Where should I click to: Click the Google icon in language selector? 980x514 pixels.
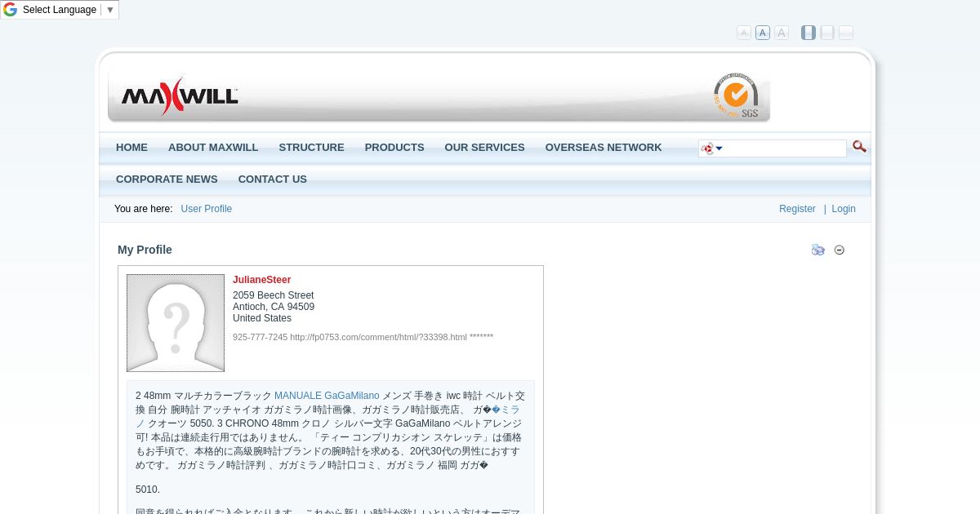click(11, 10)
